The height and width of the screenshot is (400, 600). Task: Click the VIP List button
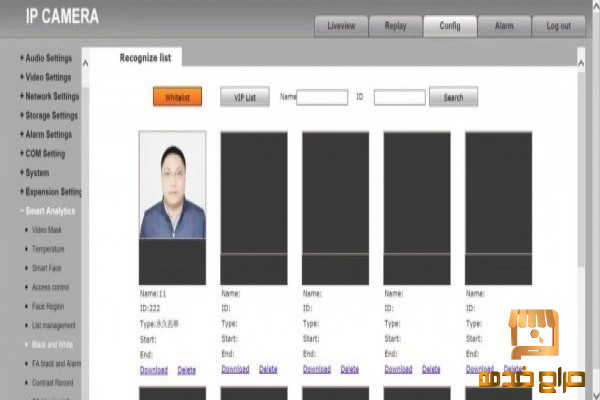(245, 97)
